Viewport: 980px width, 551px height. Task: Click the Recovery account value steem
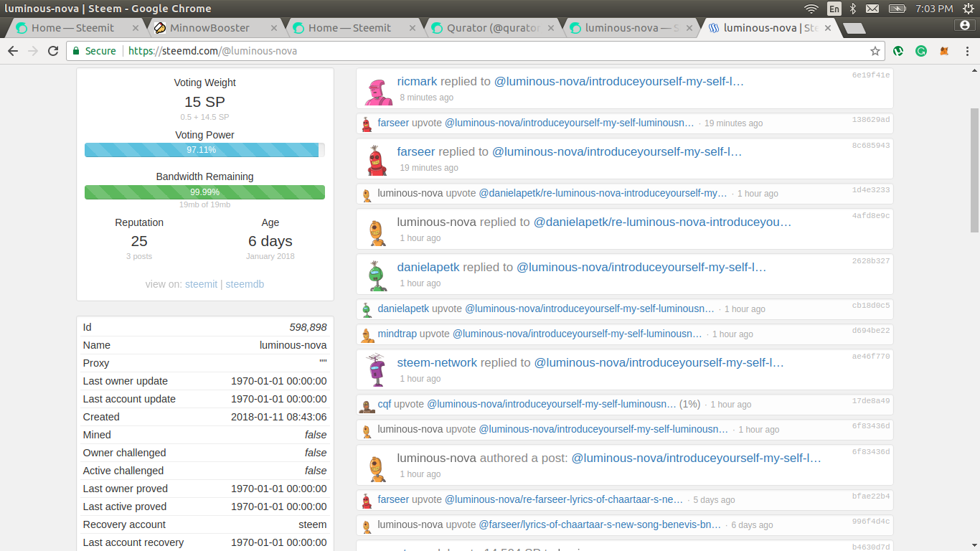pos(313,524)
